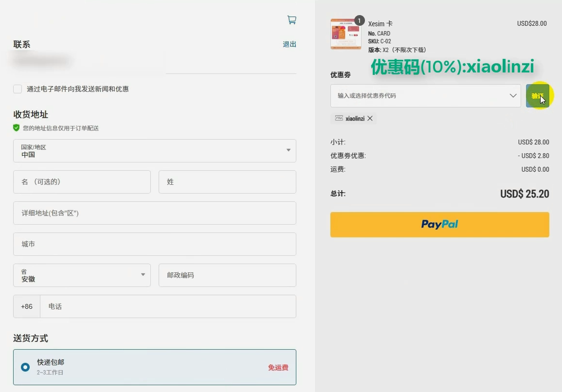
Task: Click the coupon ticket icon beside xiaolinzi
Action: tap(339, 118)
